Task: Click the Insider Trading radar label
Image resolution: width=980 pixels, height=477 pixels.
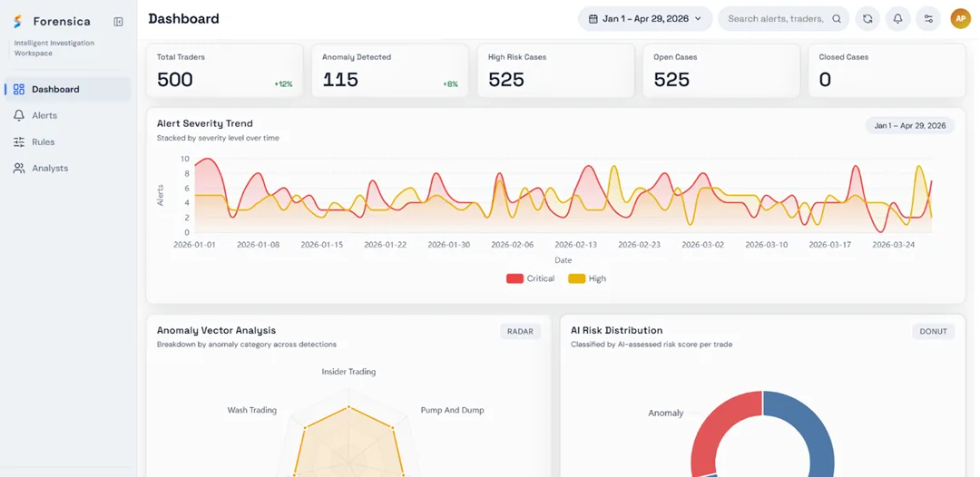Action: tap(348, 372)
